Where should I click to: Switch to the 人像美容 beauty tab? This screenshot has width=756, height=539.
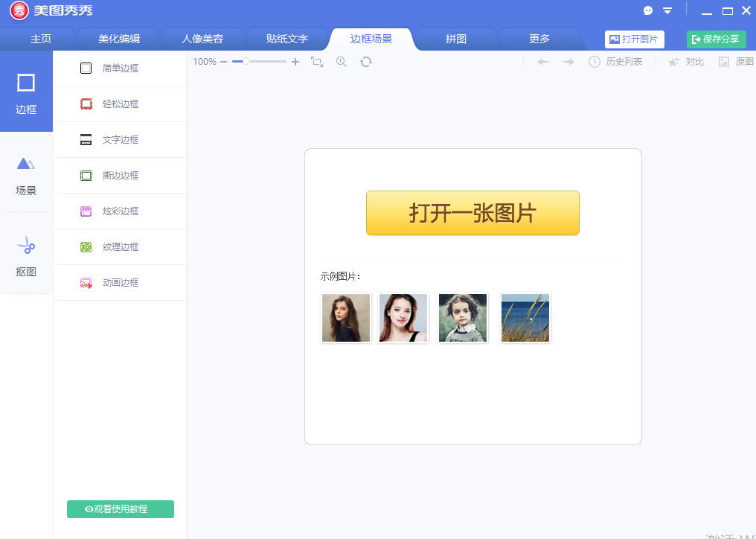tap(202, 38)
